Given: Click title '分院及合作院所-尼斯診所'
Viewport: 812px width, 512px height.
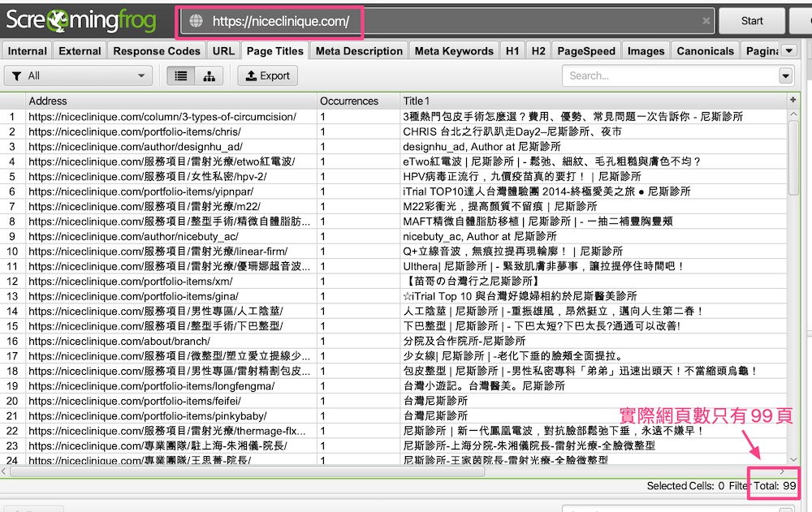Looking at the screenshot, I should [464, 342].
